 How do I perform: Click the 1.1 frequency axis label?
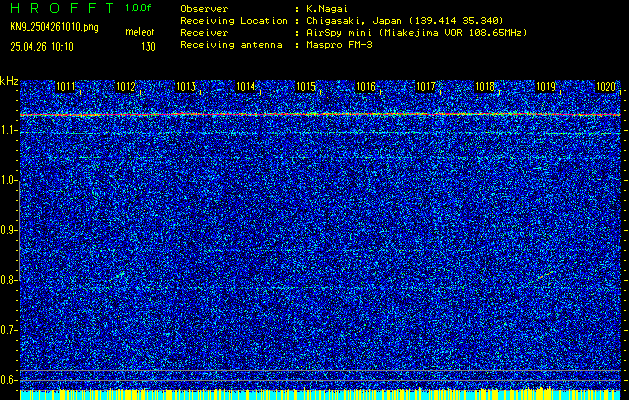pos(8,131)
